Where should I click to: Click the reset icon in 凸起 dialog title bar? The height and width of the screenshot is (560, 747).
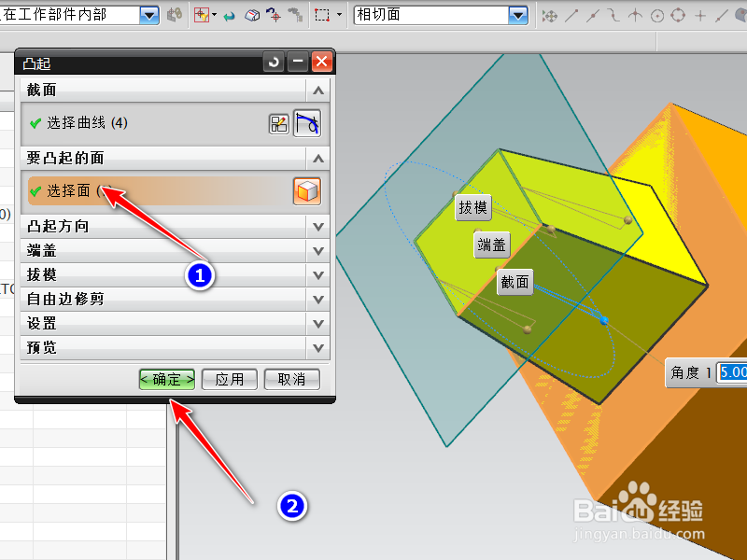[x=274, y=62]
